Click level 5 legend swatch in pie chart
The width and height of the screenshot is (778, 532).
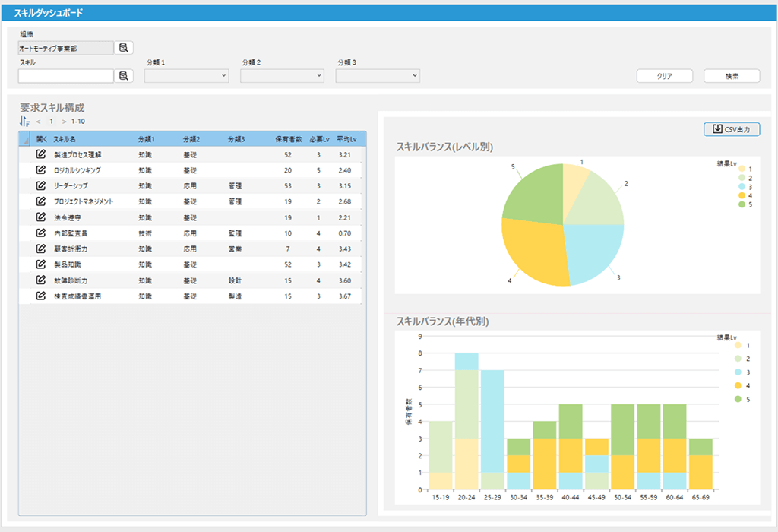tap(742, 204)
